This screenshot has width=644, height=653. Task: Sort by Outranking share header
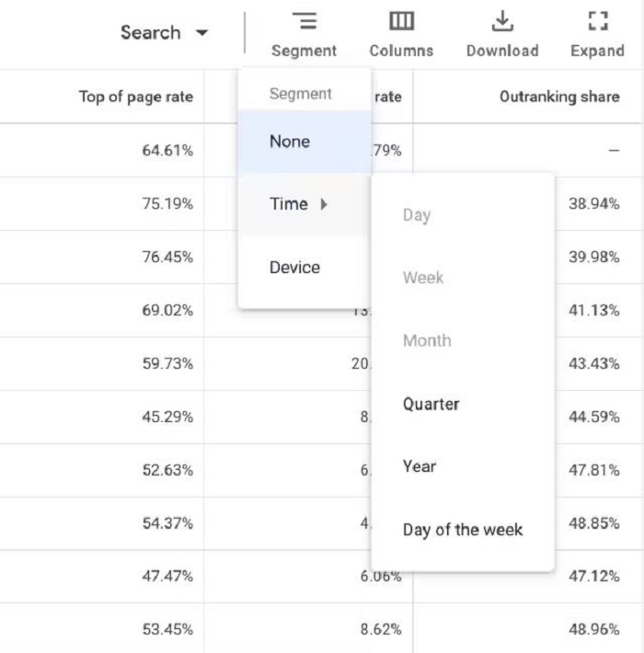tap(559, 97)
